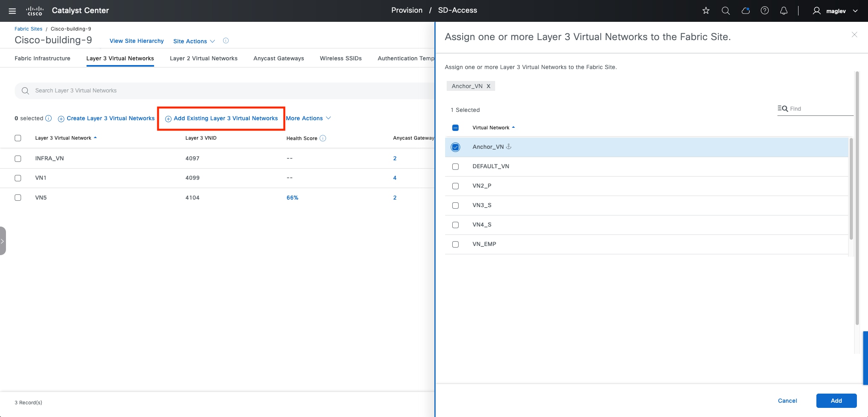The width and height of the screenshot is (868, 417).
Task: Click the Add button
Action: click(836, 401)
